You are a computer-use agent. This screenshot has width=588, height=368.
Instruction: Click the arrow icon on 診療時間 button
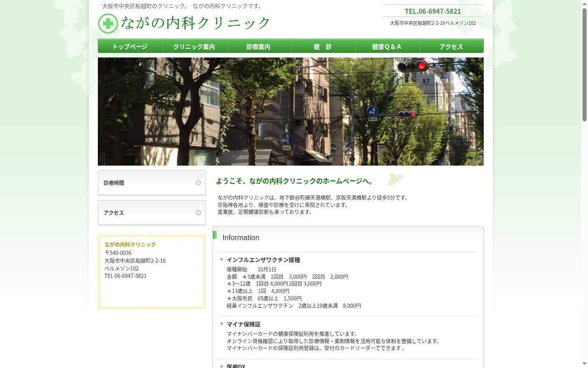[x=198, y=183]
